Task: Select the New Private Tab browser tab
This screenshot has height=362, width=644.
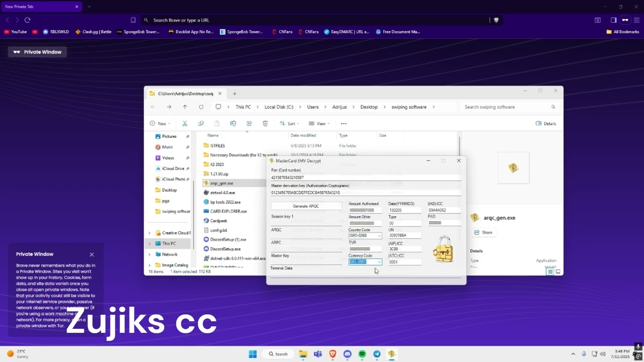Action: click(41, 7)
